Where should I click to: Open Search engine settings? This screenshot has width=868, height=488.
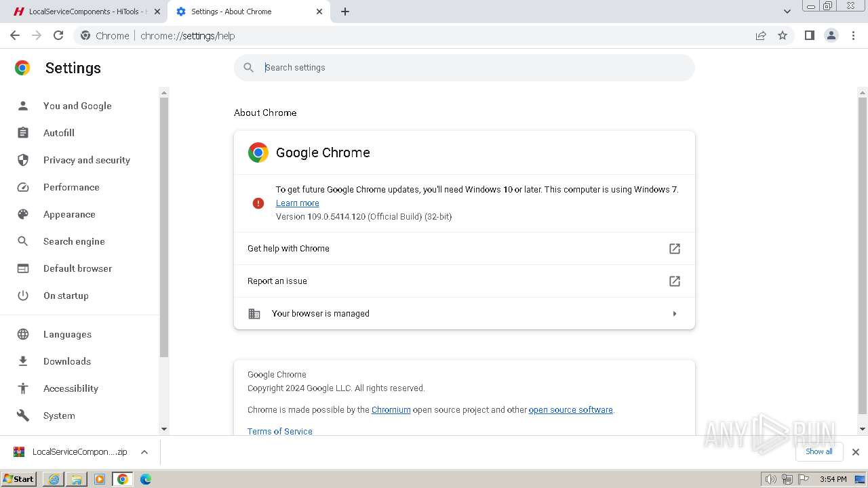pyautogui.click(x=74, y=241)
